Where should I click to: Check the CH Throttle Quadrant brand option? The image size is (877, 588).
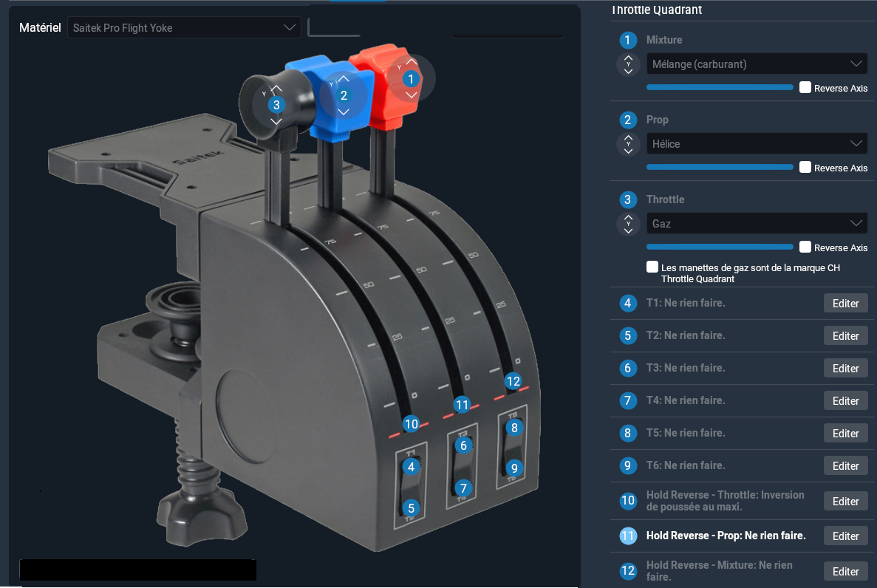[x=652, y=267]
